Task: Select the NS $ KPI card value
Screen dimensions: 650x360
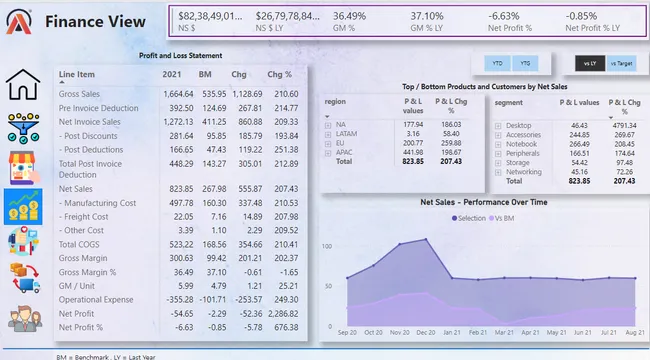Action: coord(210,17)
